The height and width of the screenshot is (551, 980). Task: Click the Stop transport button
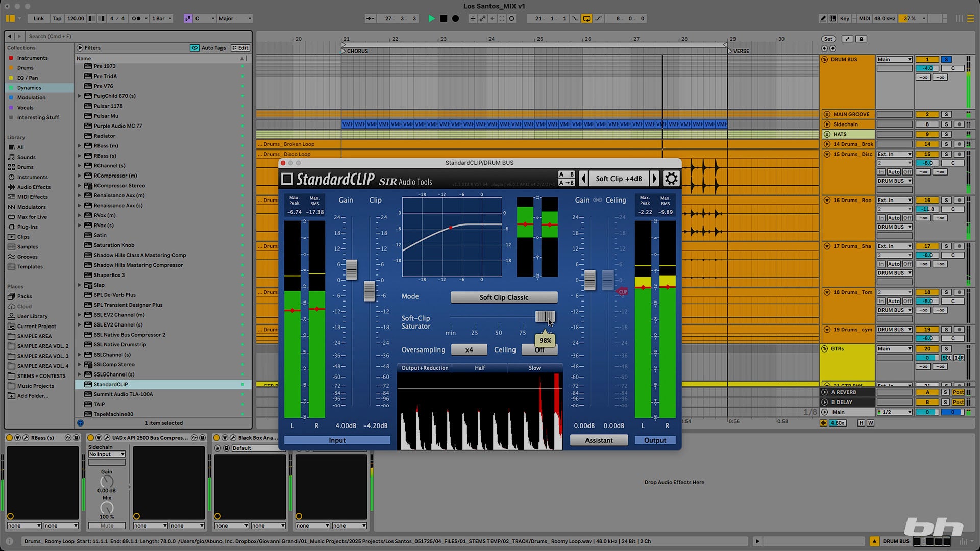pyautogui.click(x=444, y=18)
